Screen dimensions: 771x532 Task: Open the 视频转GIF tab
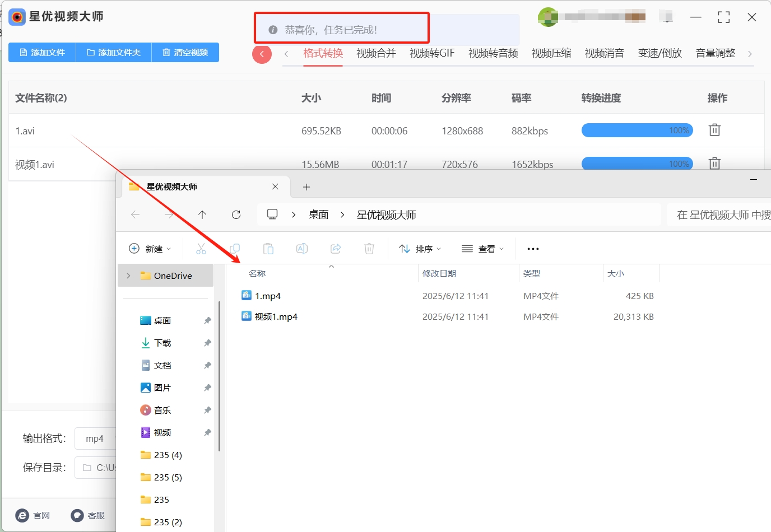click(432, 53)
